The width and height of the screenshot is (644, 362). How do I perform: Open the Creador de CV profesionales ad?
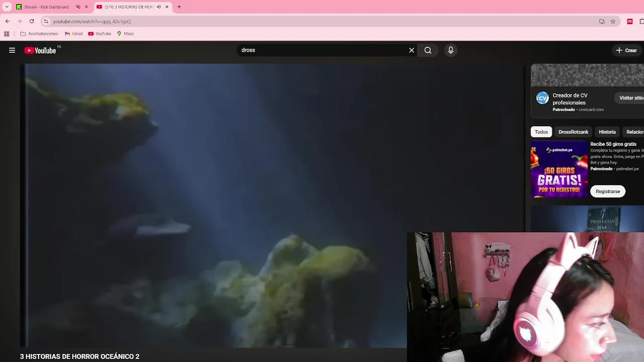[570, 99]
